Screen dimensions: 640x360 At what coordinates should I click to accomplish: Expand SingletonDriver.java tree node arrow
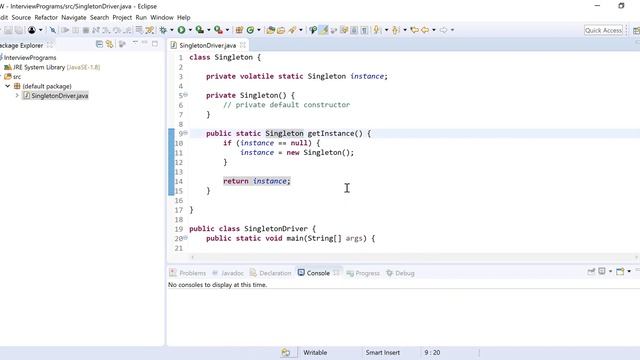pyautogui.click(x=17, y=96)
